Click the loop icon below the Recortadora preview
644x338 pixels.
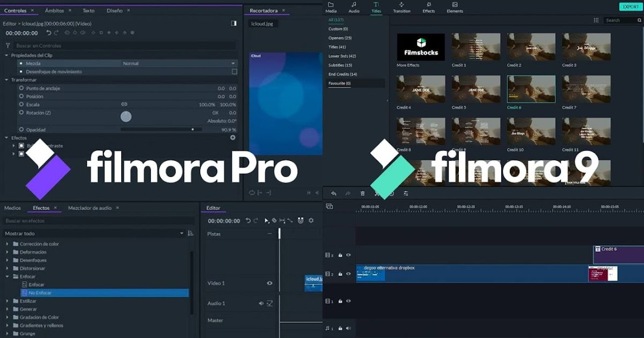click(252, 193)
